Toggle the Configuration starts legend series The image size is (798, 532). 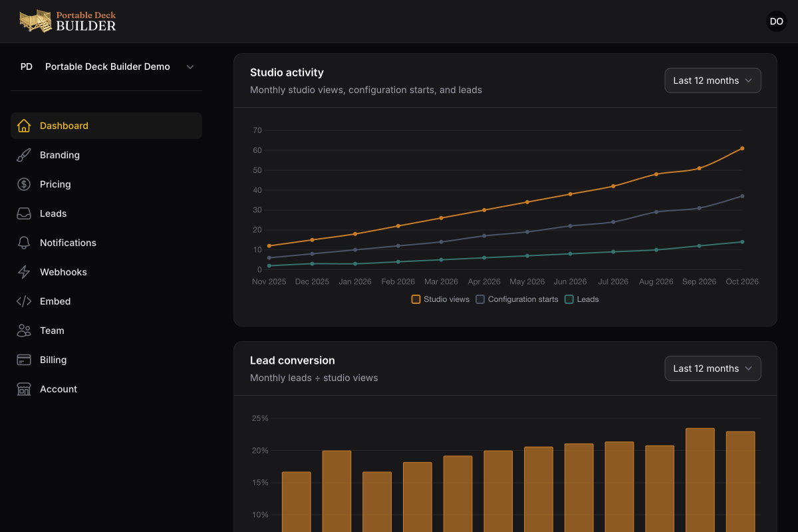click(x=517, y=299)
